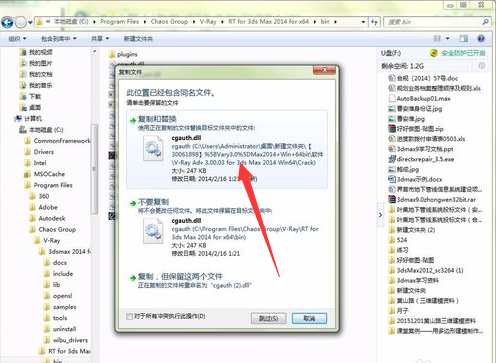The width and height of the screenshot is (498, 363).
Task: Open the 共享 toolbar dropdown
Action: [100, 39]
